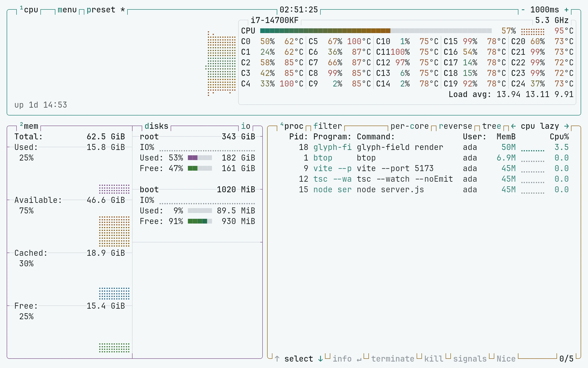Click the down arrow beside select
The height and width of the screenshot is (368, 588).
click(320, 359)
